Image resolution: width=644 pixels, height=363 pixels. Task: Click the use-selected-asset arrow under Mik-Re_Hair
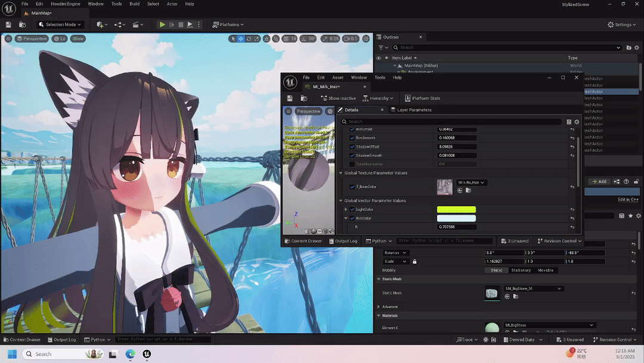pyautogui.click(x=460, y=191)
